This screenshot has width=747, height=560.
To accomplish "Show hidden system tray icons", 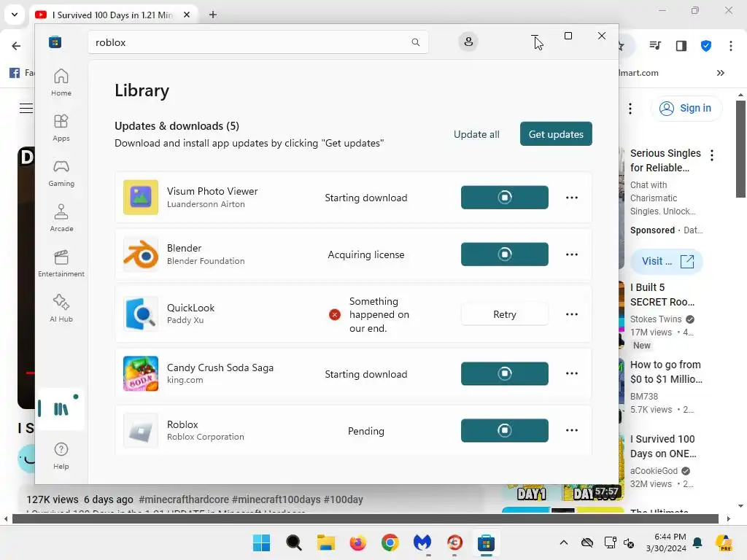I will [564, 542].
